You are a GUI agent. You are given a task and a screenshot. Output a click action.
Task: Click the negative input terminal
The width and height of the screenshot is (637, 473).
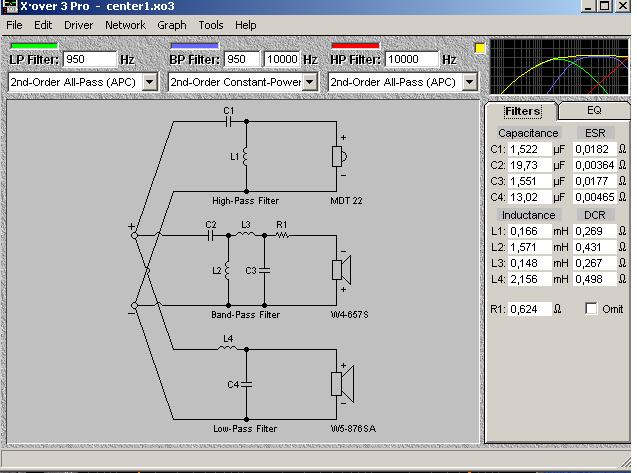pos(134,305)
